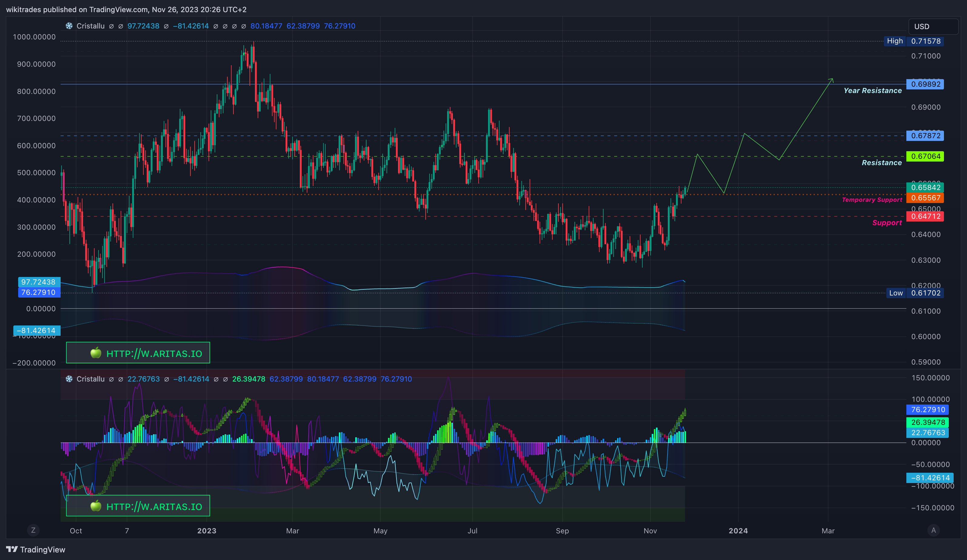Click the left-axis value tag 97.72438
This screenshot has height=560, width=967.
pos(39,282)
